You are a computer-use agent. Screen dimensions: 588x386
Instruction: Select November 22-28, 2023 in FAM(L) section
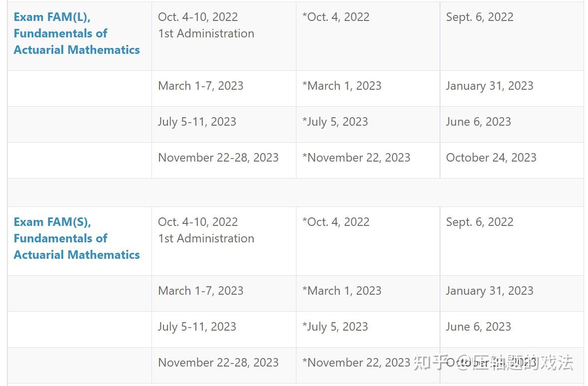218,158
